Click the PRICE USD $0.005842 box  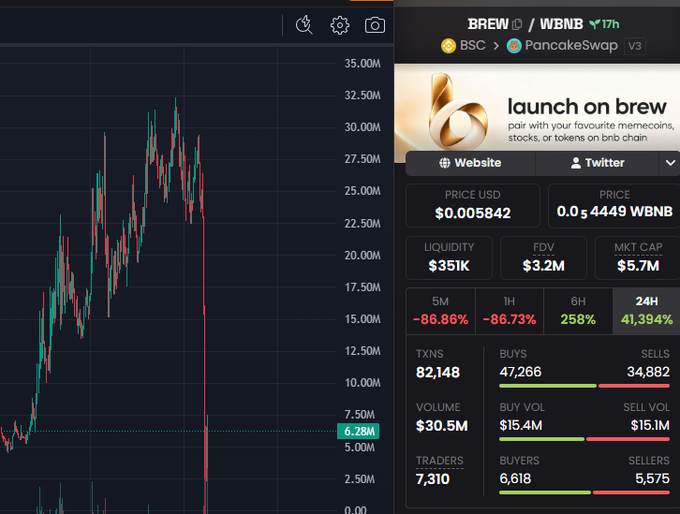coord(473,205)
